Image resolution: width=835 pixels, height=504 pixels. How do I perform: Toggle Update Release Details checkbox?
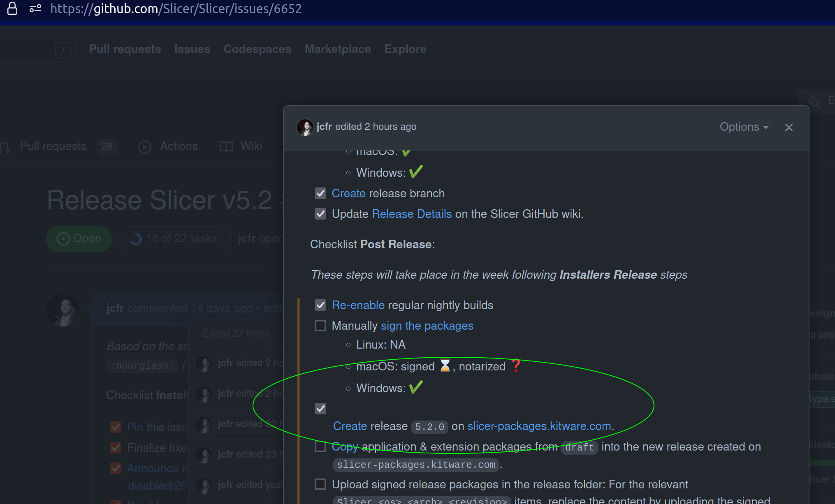[320, 214]
